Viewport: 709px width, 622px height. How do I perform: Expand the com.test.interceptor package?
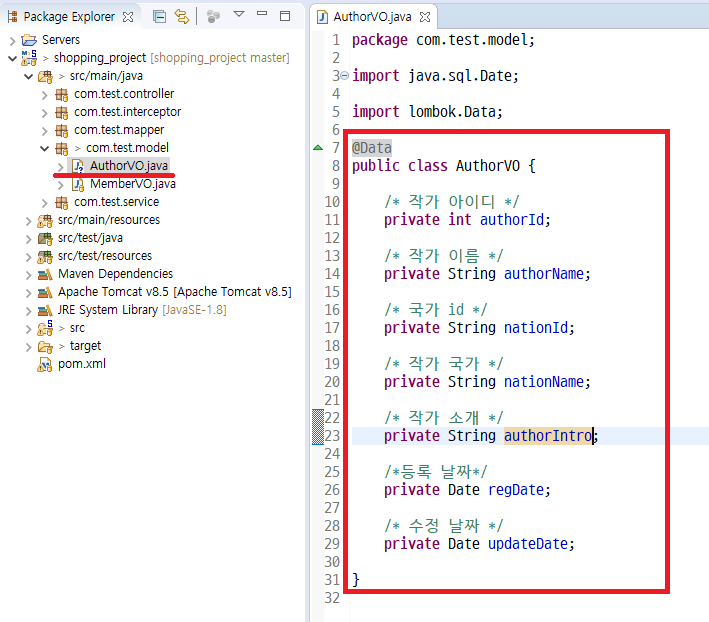tap(44, 113)
